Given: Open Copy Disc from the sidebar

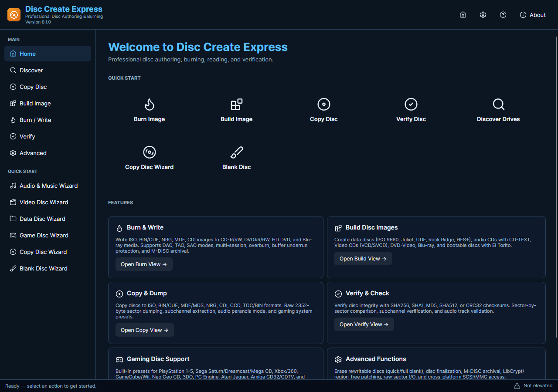Looking at the screenshot, I should pos(48,87).
